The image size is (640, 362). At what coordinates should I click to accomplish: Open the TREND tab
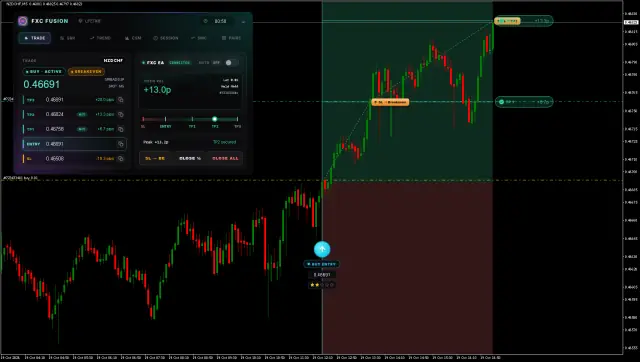click(x=100, y=38)
